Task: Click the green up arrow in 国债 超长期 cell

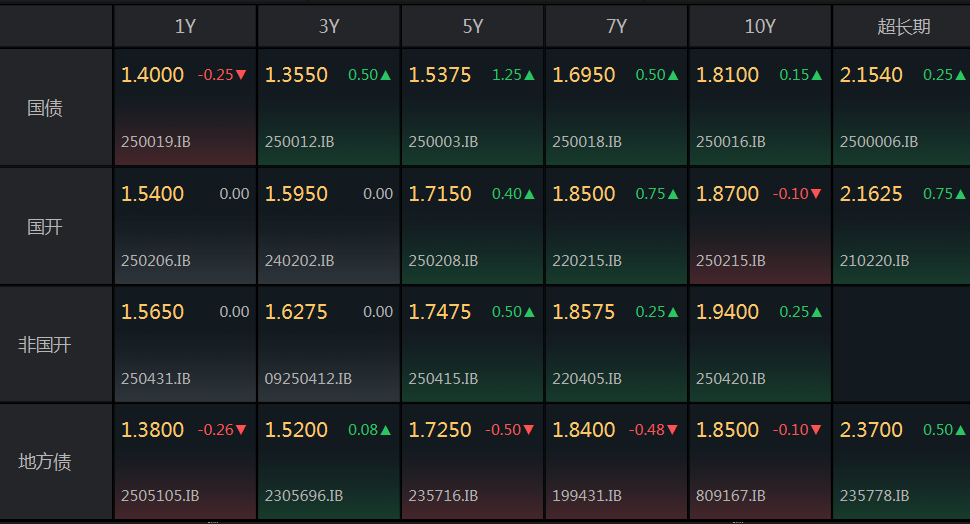Action: coord(961,75)
